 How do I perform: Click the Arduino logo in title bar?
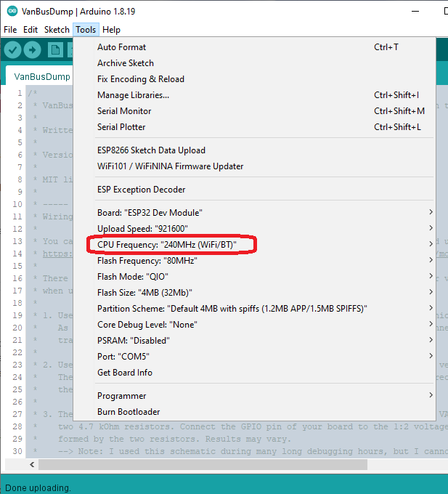tap(12, 12)
